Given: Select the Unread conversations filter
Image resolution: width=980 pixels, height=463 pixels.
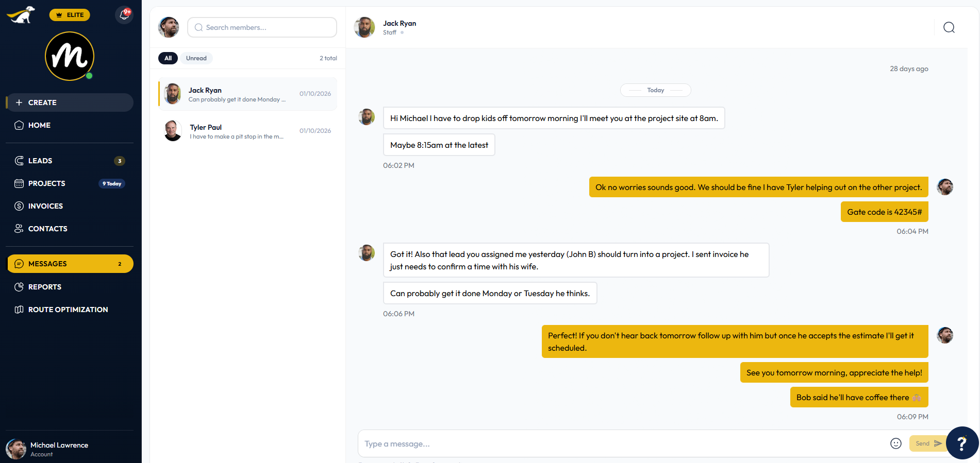Looking at the screenshot, I should point(196,58).
